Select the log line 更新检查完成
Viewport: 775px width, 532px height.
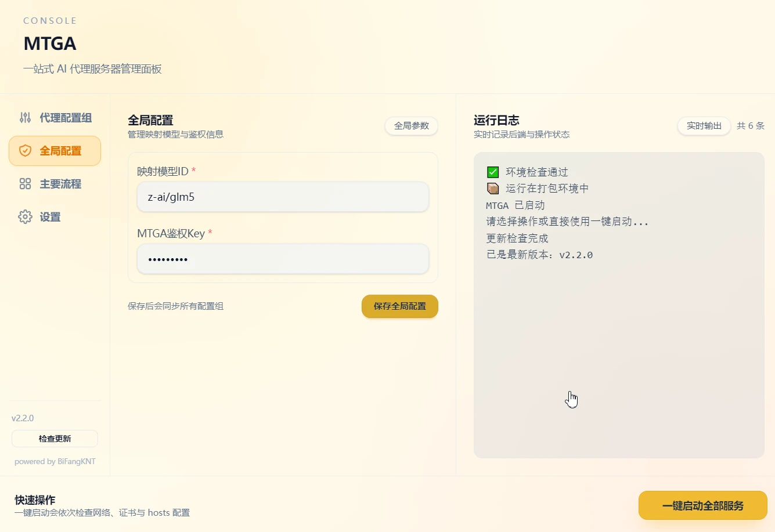click(517, 238)
